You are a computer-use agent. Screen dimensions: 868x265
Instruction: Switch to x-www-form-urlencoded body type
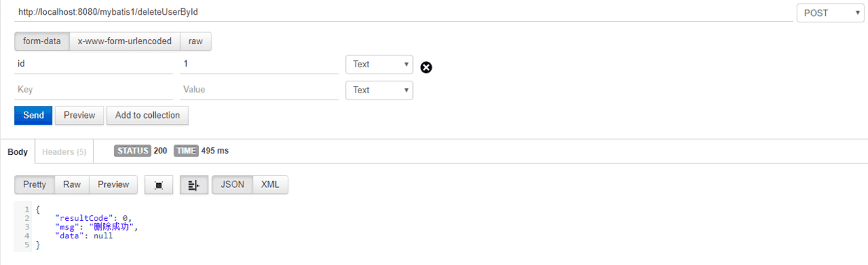pos(125,41)
